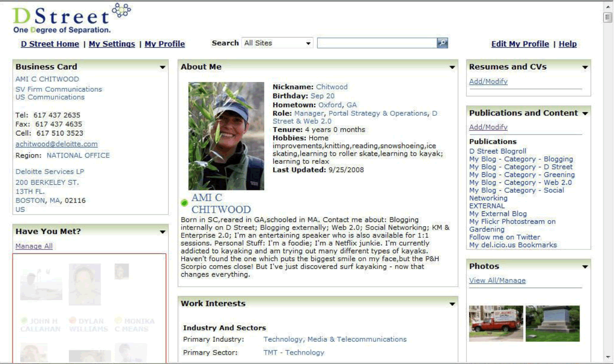Click the page scrollbar up arrow
The image size is (614, 364).
[607, 7]
